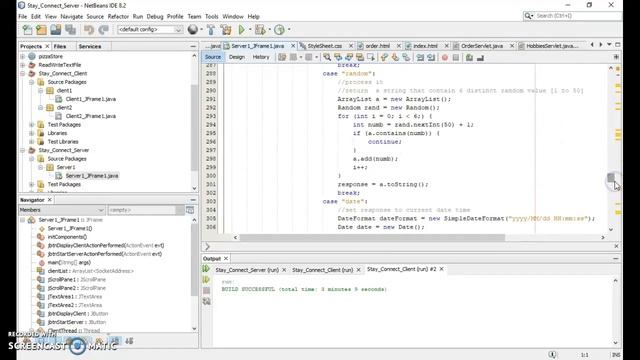The width and height of the screenshot is (640, 360).
Task: Switch to the Files panel tab
Action: coord(60,46)
